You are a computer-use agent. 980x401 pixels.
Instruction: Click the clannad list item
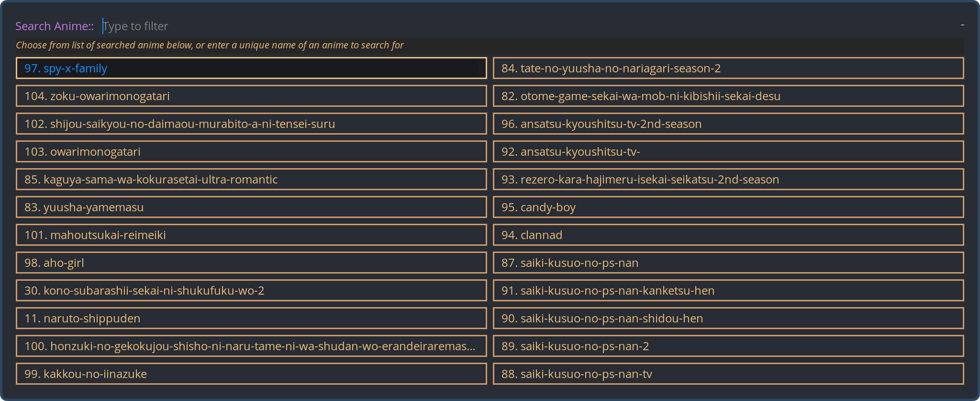coord(728,235)
